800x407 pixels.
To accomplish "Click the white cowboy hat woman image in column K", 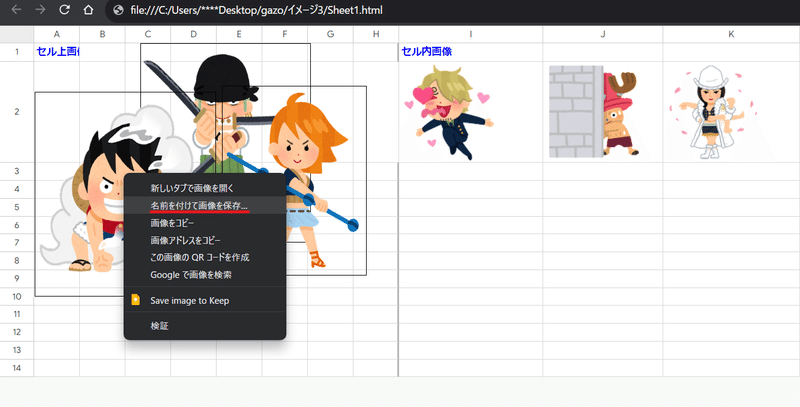I will (713, 112).
